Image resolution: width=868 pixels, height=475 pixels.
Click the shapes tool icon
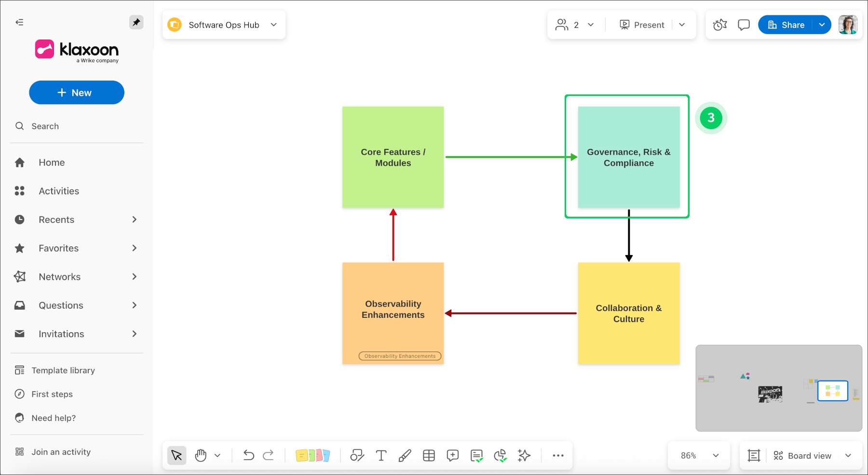(357, 456)
